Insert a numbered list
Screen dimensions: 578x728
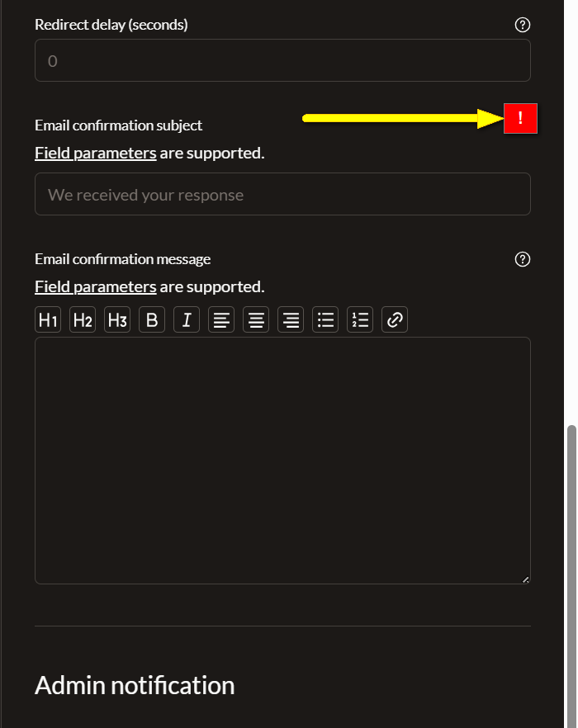360,319
